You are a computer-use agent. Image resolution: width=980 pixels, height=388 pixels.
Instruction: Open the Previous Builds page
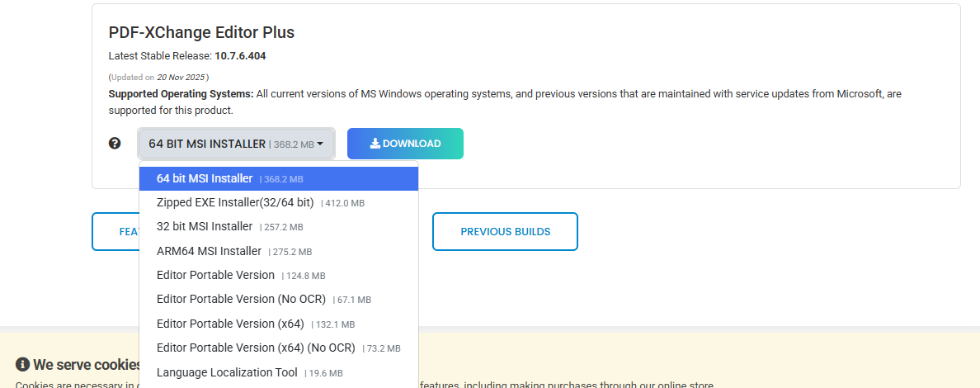click(x=505, y=231)
